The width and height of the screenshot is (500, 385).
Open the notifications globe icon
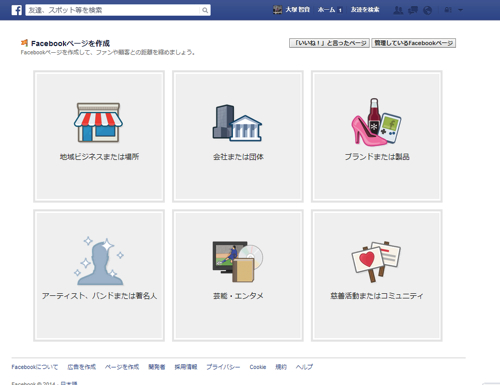point(428,10)
